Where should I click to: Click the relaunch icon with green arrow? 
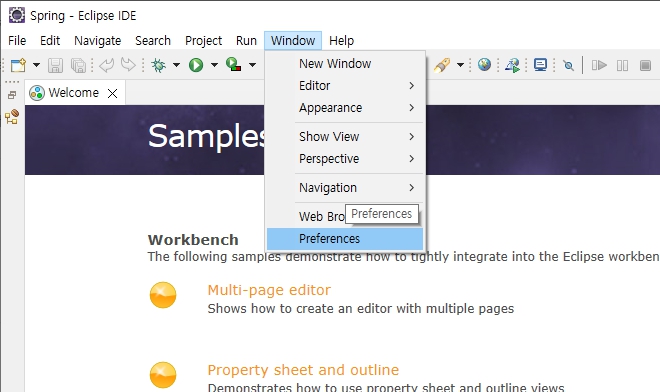[513, 65]
